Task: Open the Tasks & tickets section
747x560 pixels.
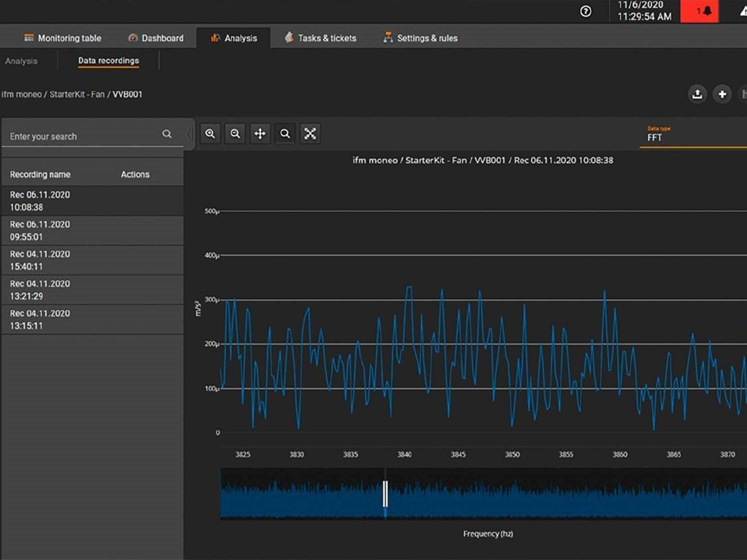Action: coord(320,38)
